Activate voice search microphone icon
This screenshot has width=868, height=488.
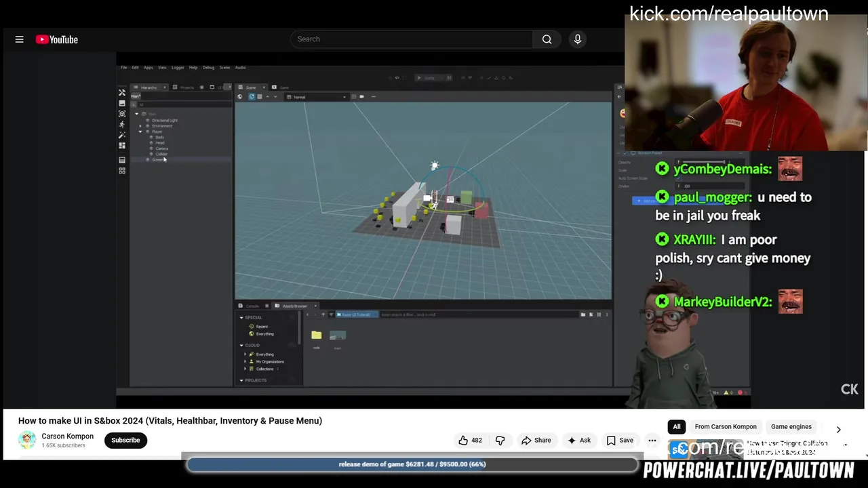click(x=578, y=39)
